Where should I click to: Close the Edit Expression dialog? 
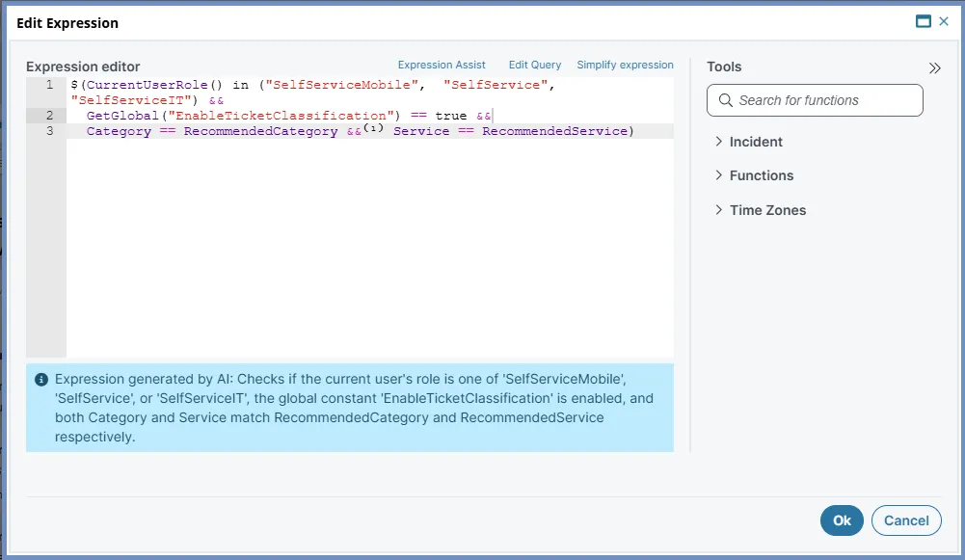pos(944,21)
